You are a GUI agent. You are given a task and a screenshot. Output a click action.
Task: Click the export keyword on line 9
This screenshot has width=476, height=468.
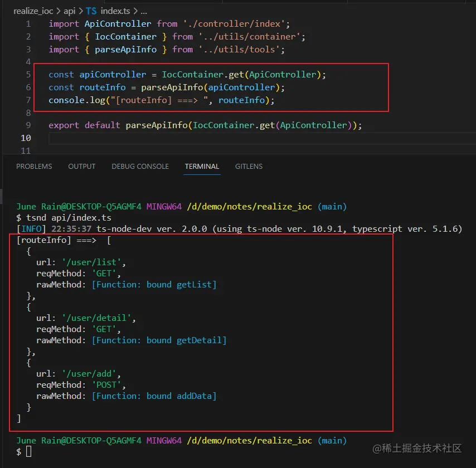(64, 125)
